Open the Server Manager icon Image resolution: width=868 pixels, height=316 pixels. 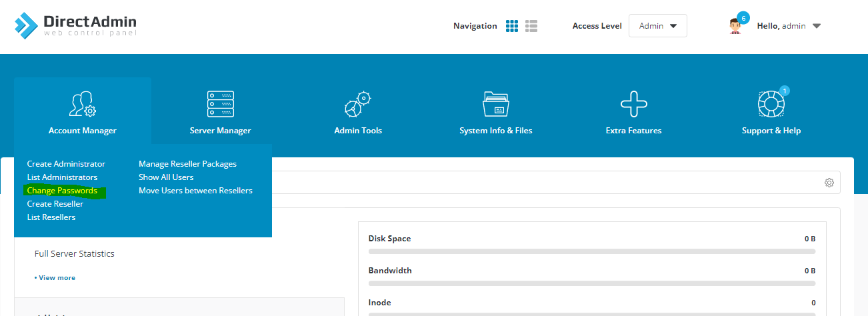coord(221,105)
